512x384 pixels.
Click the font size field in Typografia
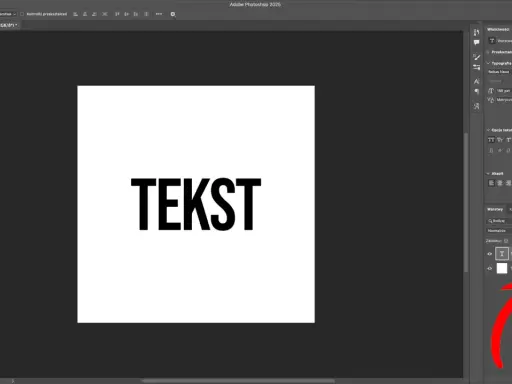[504, 91]
